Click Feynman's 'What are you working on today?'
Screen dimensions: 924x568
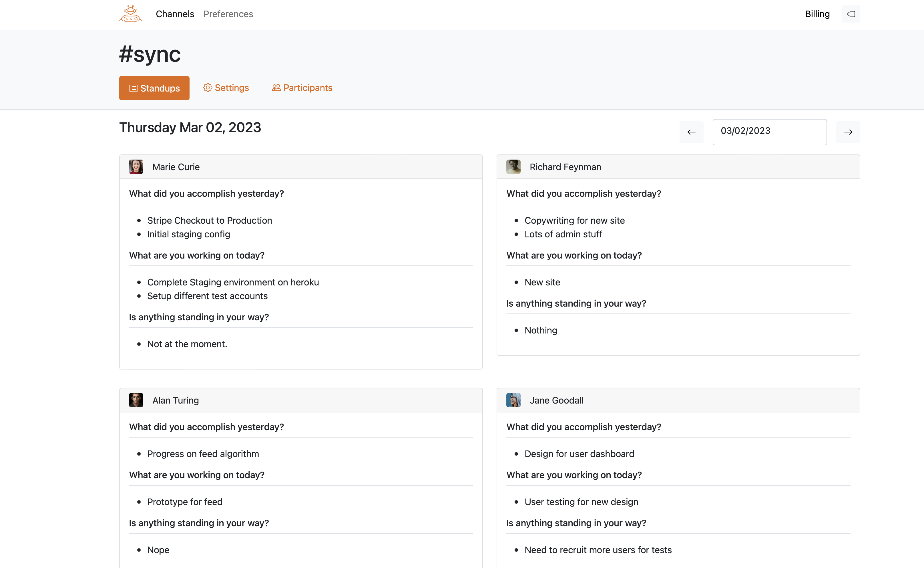(574, 255)
